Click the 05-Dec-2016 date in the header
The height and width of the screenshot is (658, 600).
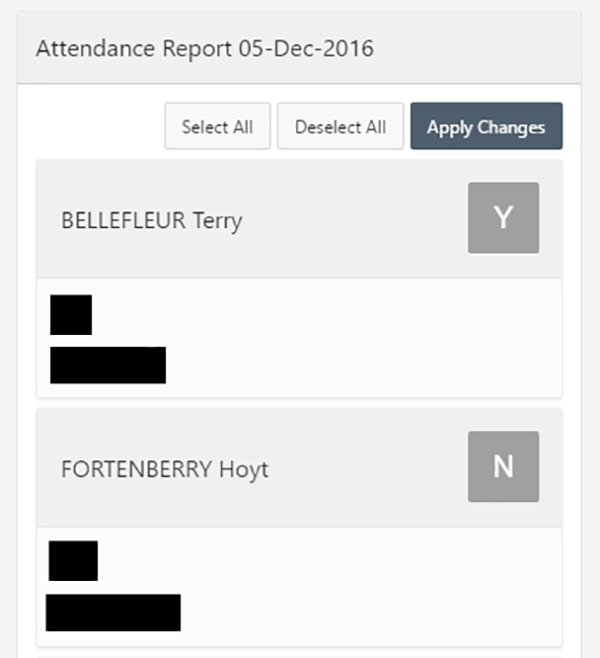click(x=306, y=48)
